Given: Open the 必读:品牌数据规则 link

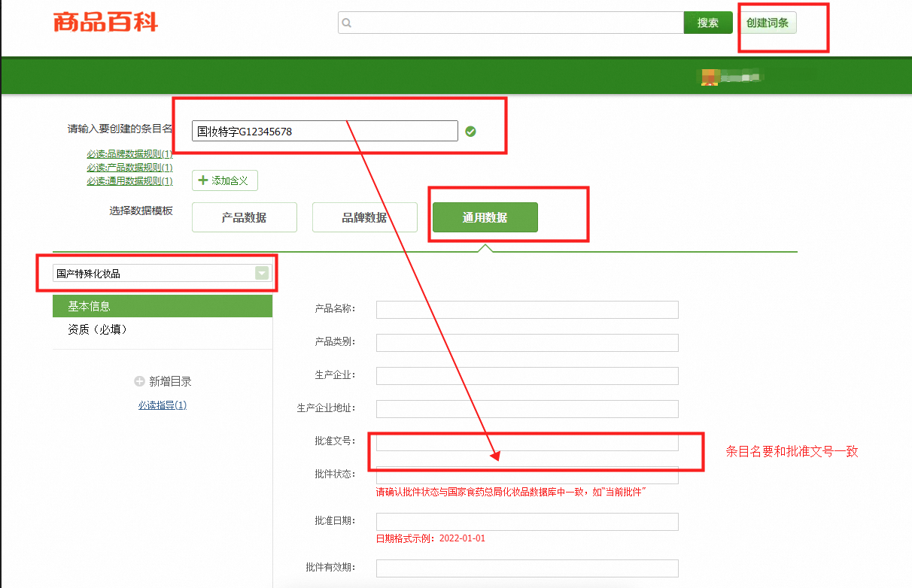Looking at the screenshot, I should coord(129,154).
